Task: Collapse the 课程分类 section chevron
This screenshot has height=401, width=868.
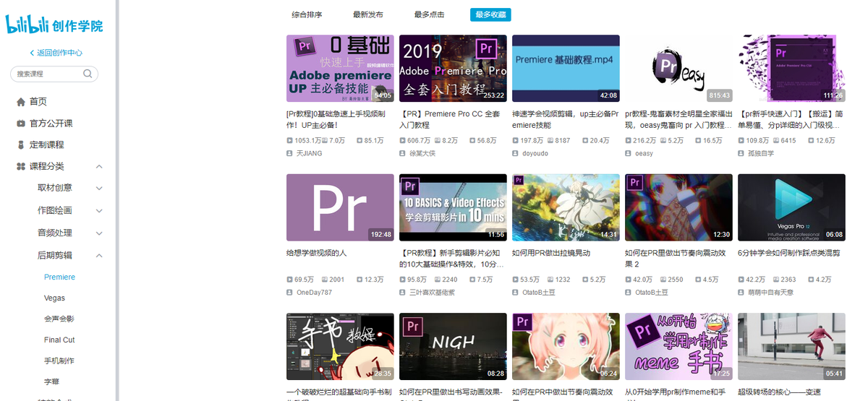Action: tap(99, 167)
